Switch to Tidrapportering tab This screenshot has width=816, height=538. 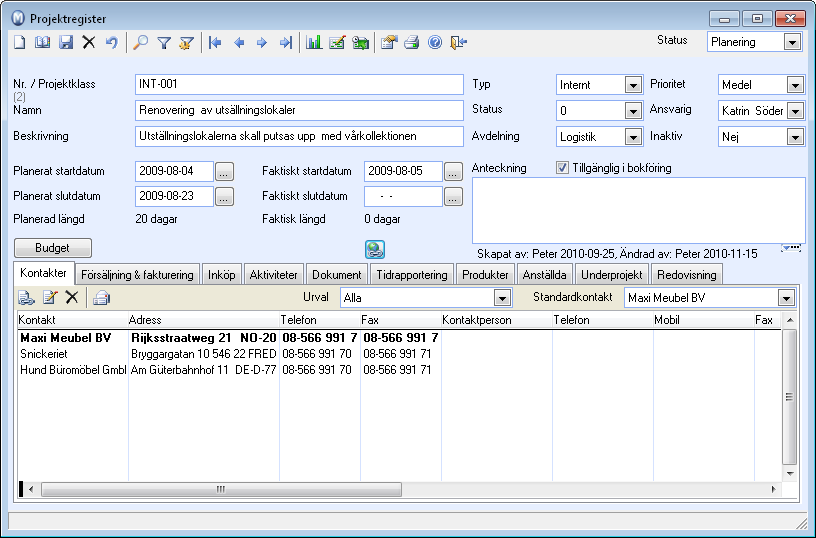click(x=412, y=275)
